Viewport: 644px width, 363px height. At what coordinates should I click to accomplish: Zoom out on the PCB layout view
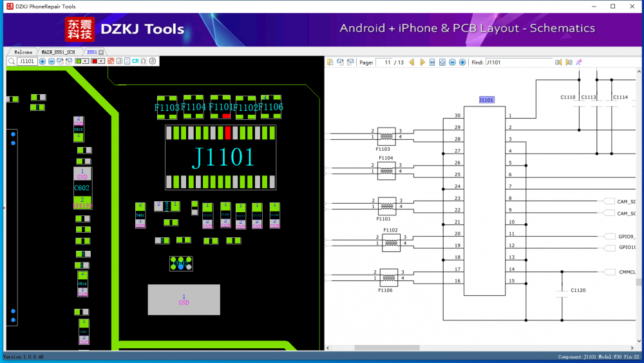click(52, 61)
